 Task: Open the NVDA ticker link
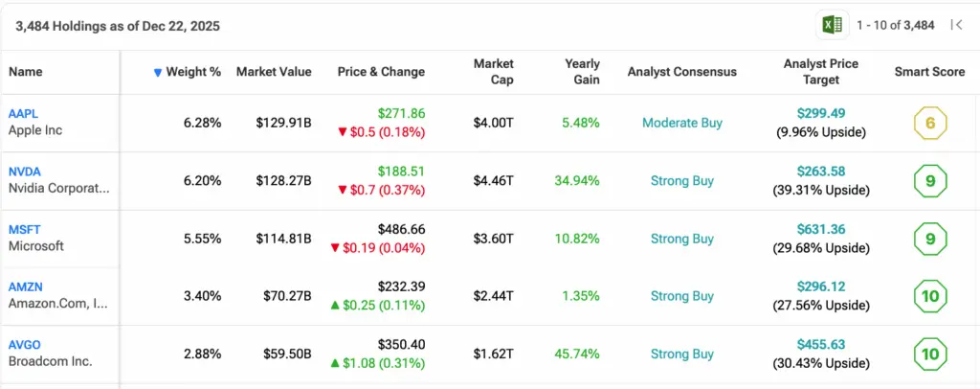24,172
